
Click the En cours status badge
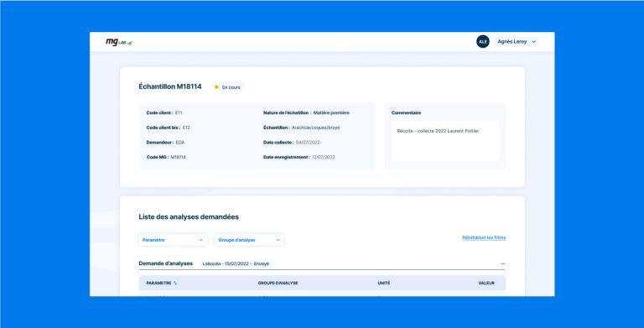[228, 87]
